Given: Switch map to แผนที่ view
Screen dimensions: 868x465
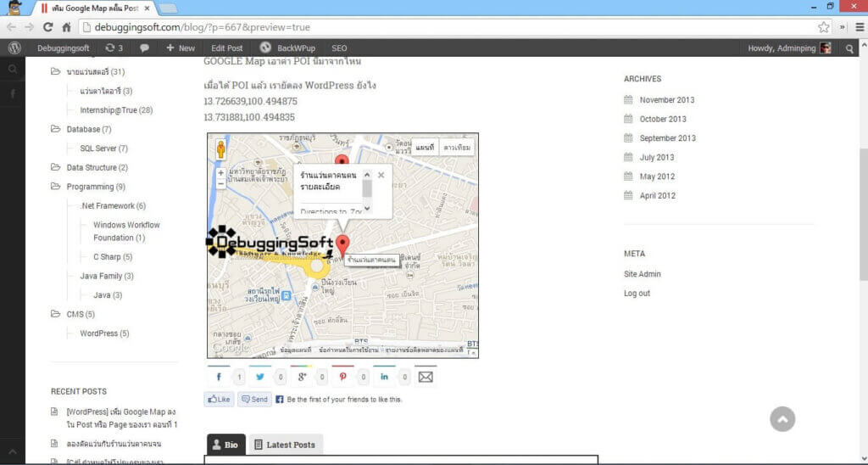Looking at the screenshot, I should 426,148.
